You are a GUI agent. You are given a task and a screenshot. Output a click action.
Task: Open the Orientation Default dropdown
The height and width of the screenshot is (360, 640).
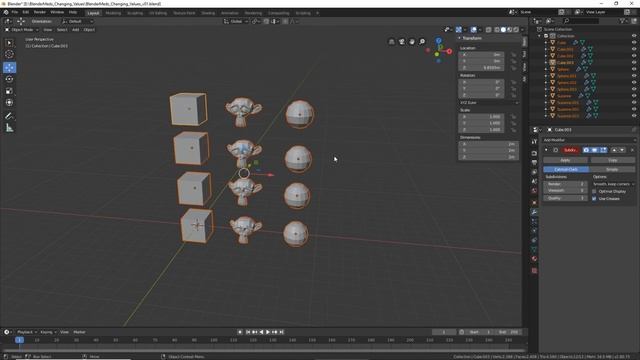pos(78,21)
